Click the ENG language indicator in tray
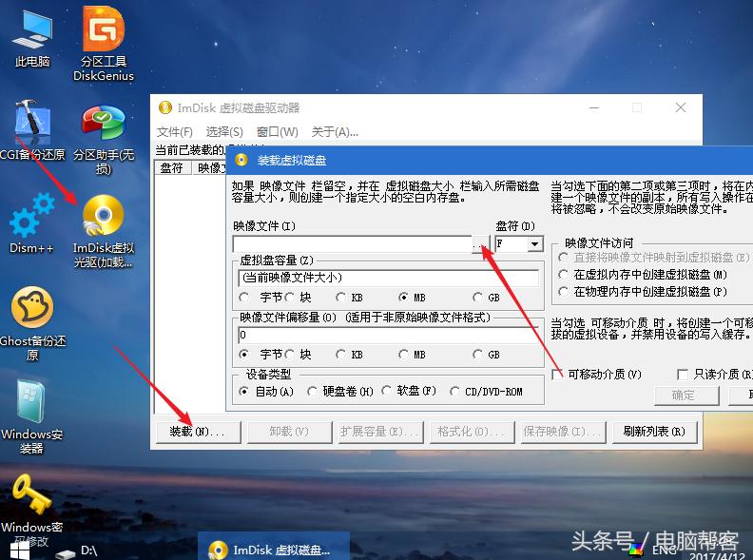This screenshot has height=560, width=753. point(665,550)
